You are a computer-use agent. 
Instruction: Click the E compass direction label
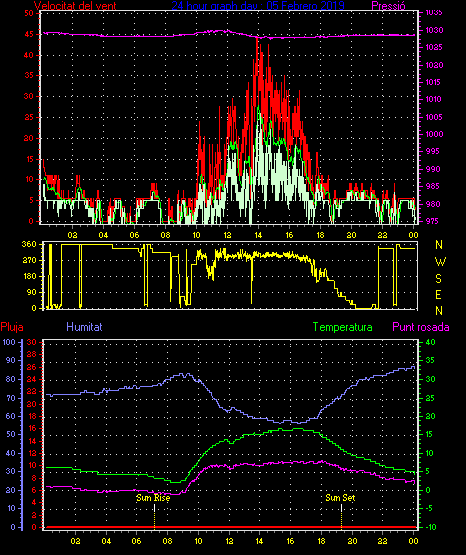click(x=438, y=294)
